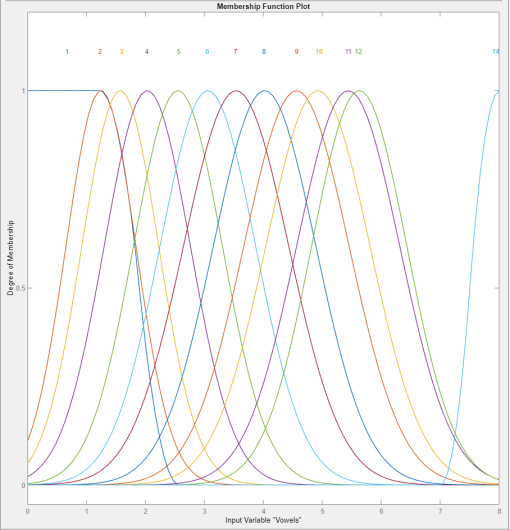Click the 0.5 tick label on y-axis
The image size is (510, 530).
(20, 288)
